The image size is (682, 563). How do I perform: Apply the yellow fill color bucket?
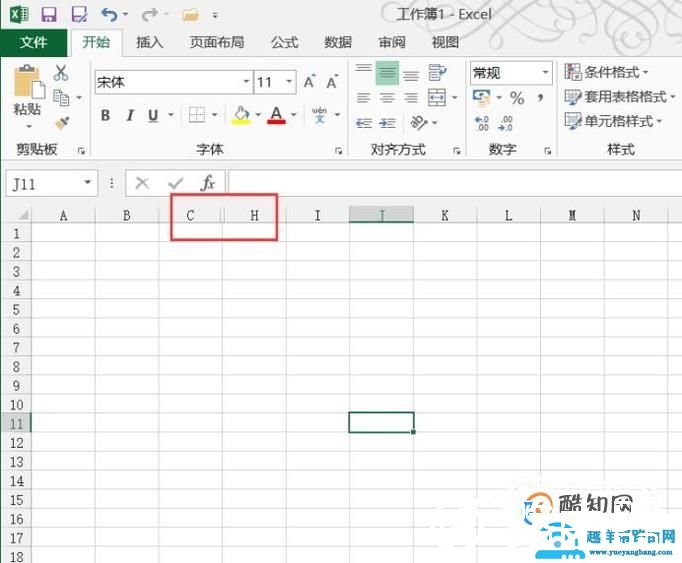coord(241,115)
